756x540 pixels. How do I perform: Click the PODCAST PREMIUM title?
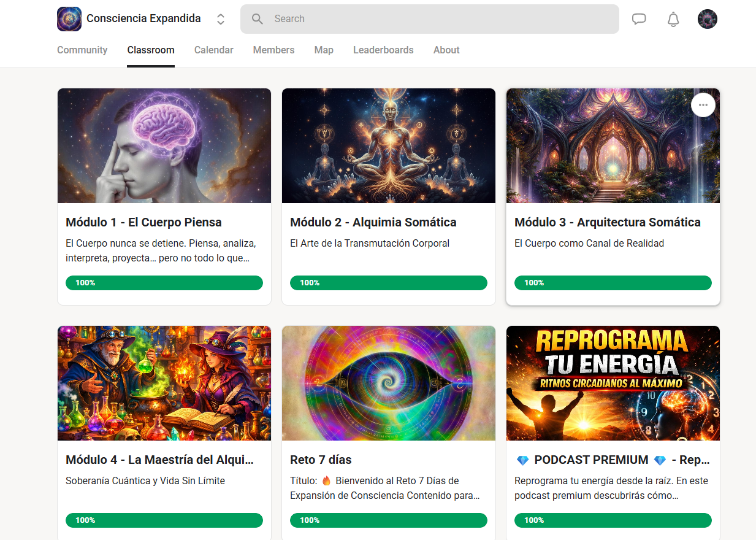point(613,460)
